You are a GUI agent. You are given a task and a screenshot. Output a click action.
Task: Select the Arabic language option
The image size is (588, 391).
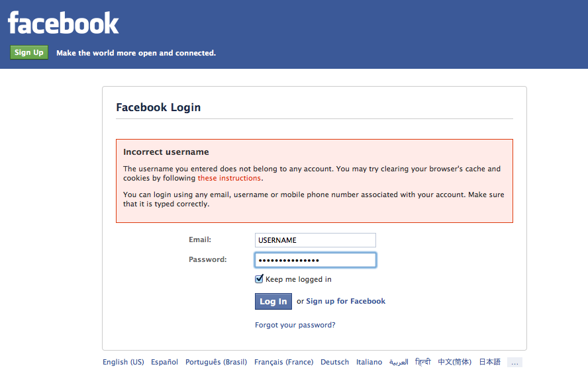click(x=399, y=362)
